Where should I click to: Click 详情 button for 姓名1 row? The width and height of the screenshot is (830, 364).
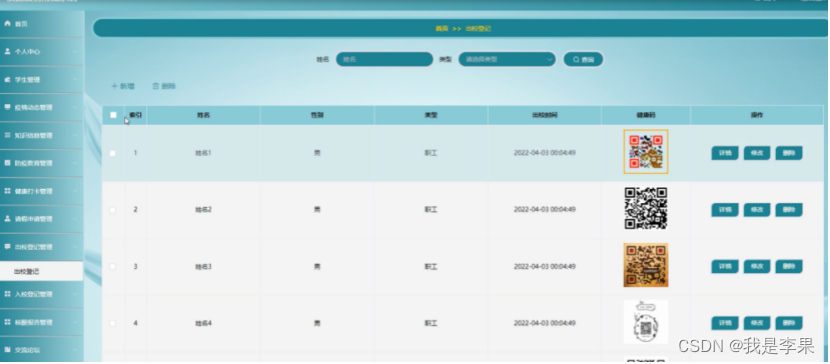pyautogui.click(x=725, y=153)
